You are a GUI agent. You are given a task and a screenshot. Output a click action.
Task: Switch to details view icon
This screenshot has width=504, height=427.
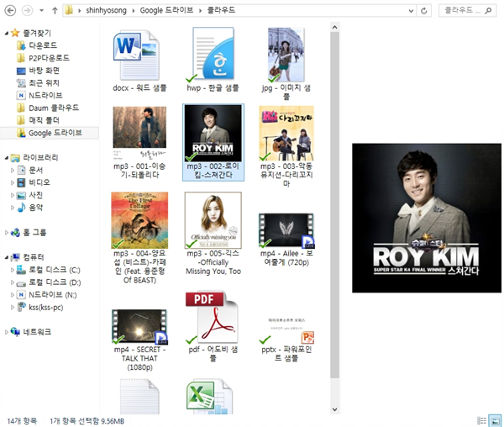point(481,420)
